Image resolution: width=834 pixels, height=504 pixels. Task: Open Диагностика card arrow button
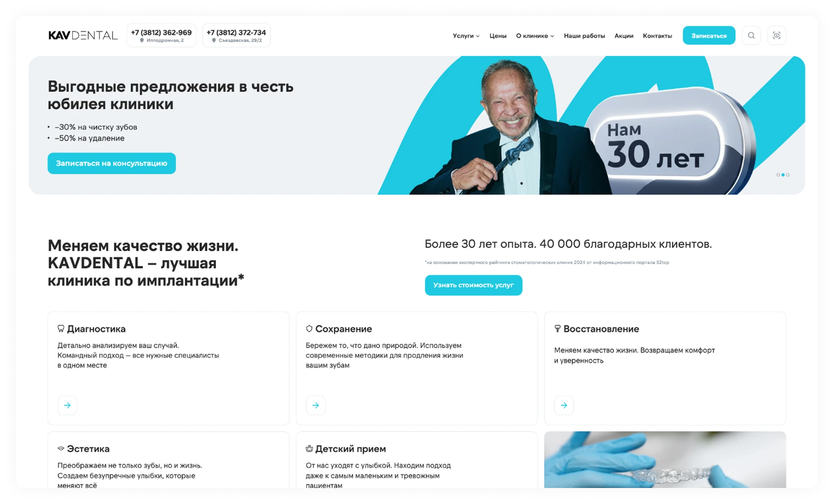tap(67, 405)
